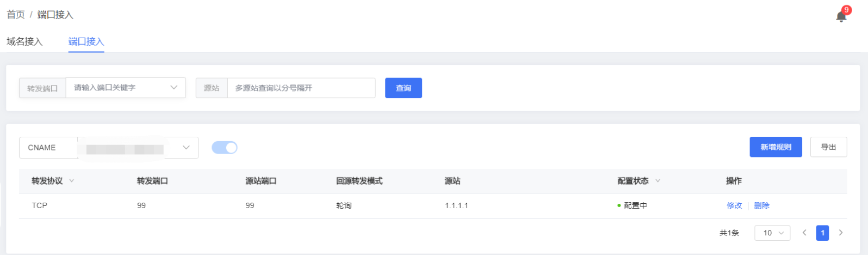The width and height of the screenshot is (868, 255).
Task: Click 修改 link for the TCP rule
Action: coord(734,205)
